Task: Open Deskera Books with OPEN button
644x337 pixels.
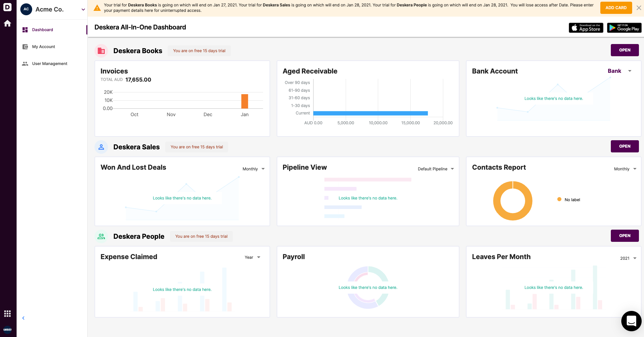Action: 625,50
